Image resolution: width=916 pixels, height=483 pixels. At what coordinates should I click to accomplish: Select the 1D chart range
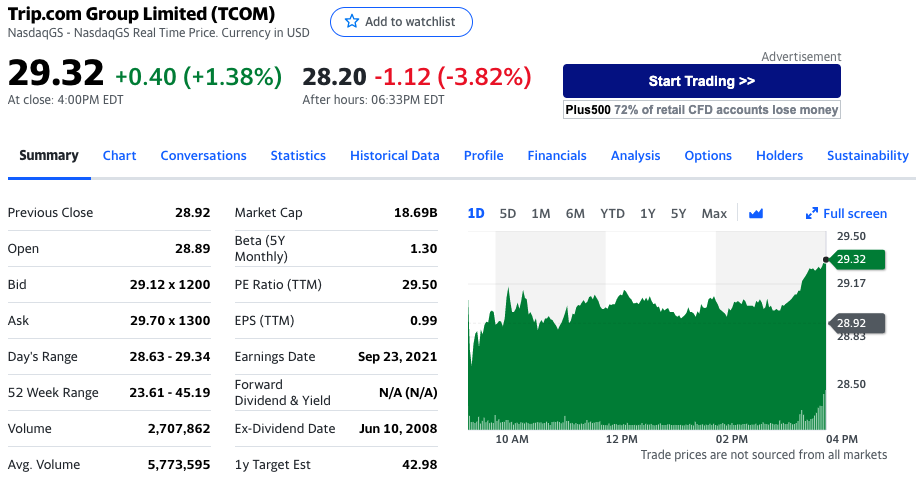pyautogui.click(x=476, y=213)
